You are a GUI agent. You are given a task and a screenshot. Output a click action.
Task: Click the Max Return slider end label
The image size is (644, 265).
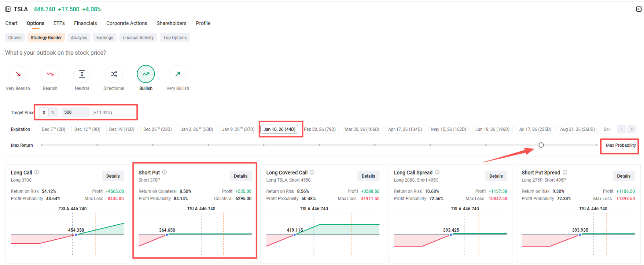coord(22,145)
